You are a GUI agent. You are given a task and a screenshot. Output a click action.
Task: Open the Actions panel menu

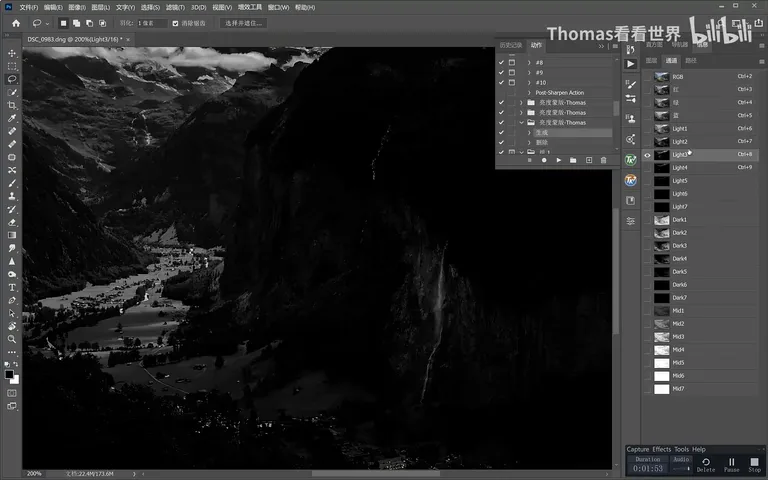(615, 46)
